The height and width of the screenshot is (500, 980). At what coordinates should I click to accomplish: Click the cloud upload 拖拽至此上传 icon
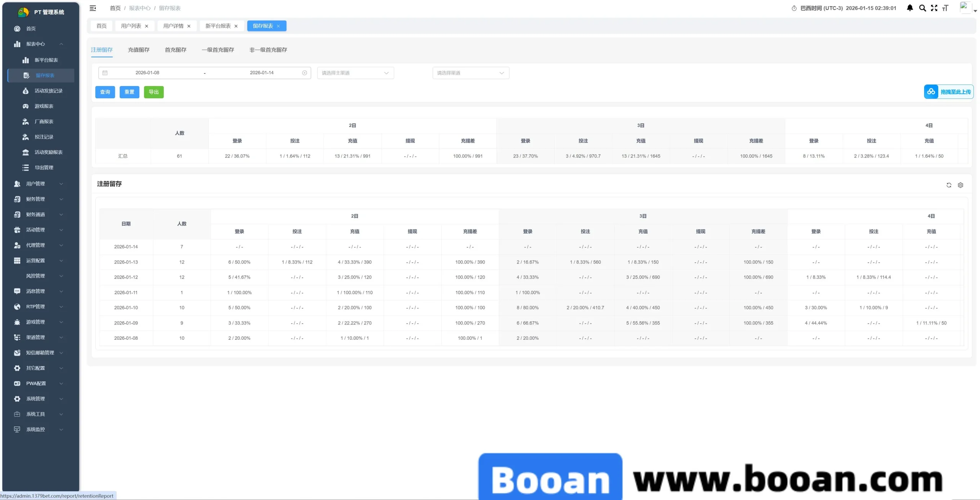pyautogui.click(x=931, y=92)
